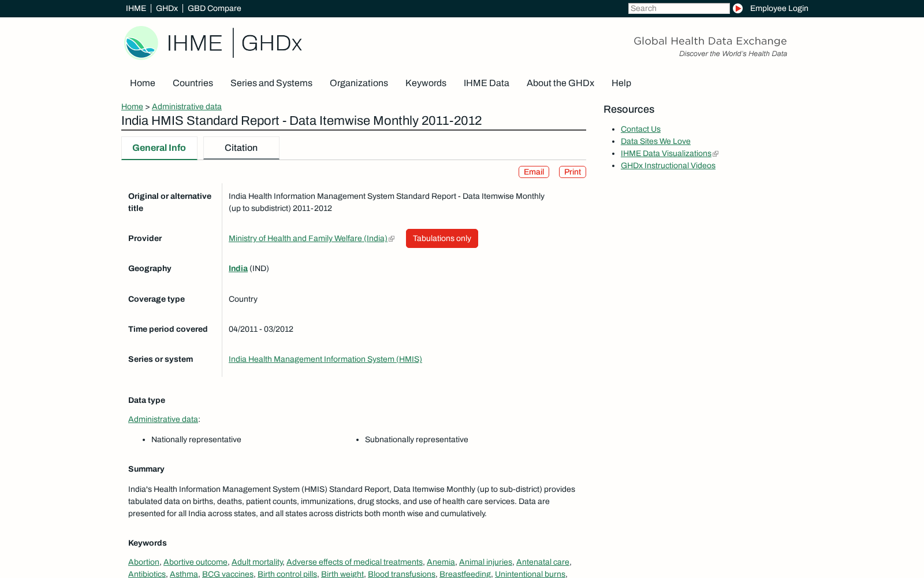
Task: Click the IHME leaf logo icon
Action: point(141,43)
